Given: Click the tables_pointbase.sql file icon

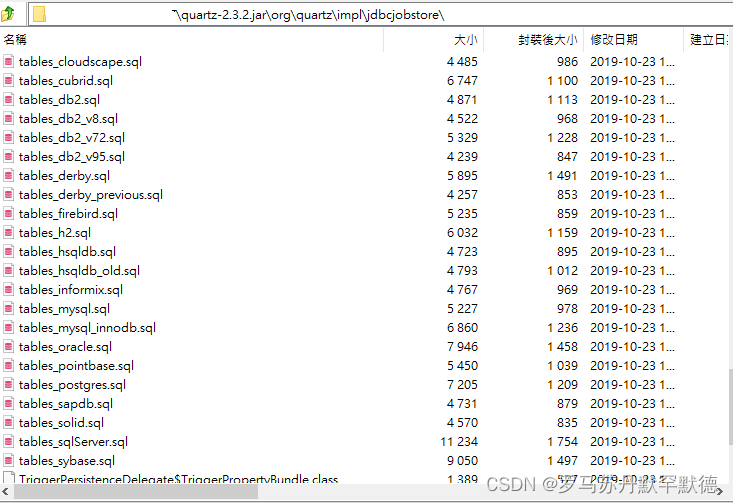Looking at the screenshot, I should coord(8,366).
